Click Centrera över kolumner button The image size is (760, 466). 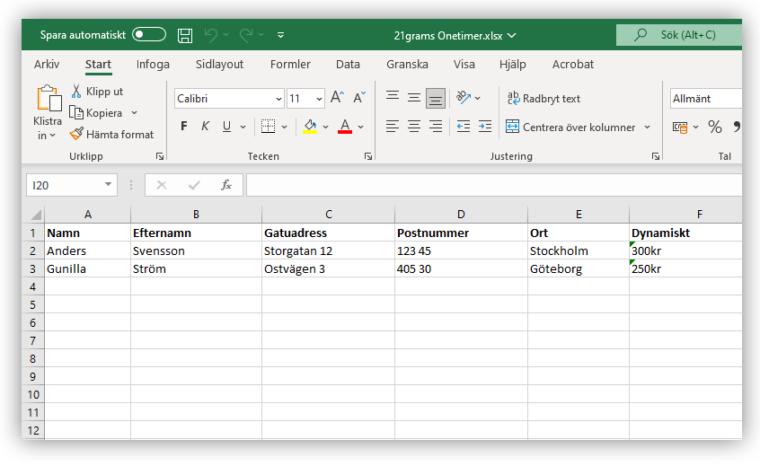(x=570, y=127)
